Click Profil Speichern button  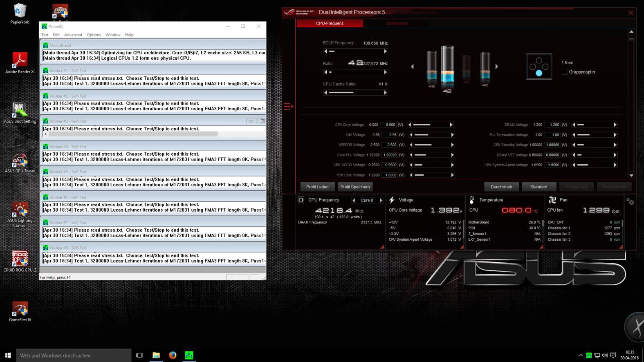tap(355, 187)
